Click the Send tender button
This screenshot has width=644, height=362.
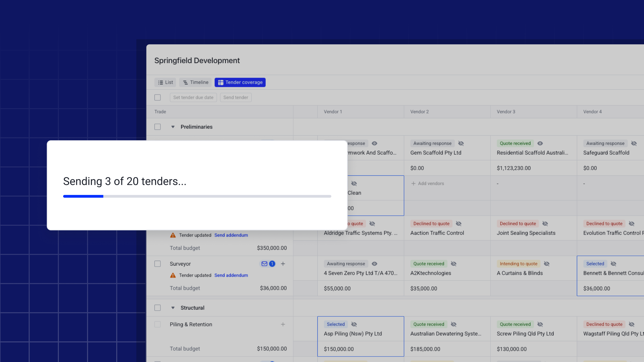click(235, 97)
